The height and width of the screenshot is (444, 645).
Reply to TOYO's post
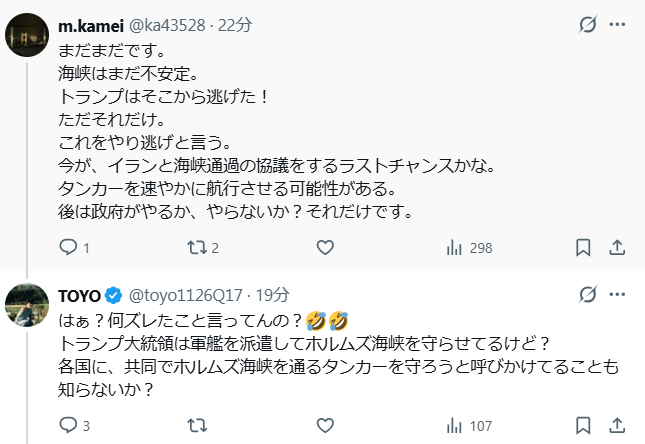pos(68,425)
